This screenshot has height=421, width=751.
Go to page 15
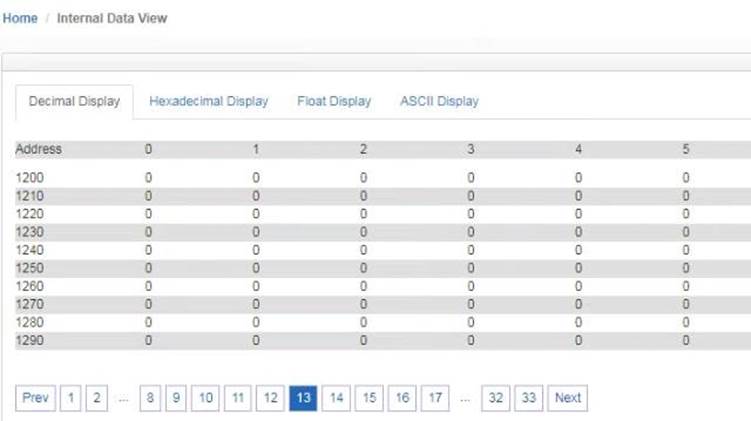pos(369,398)
